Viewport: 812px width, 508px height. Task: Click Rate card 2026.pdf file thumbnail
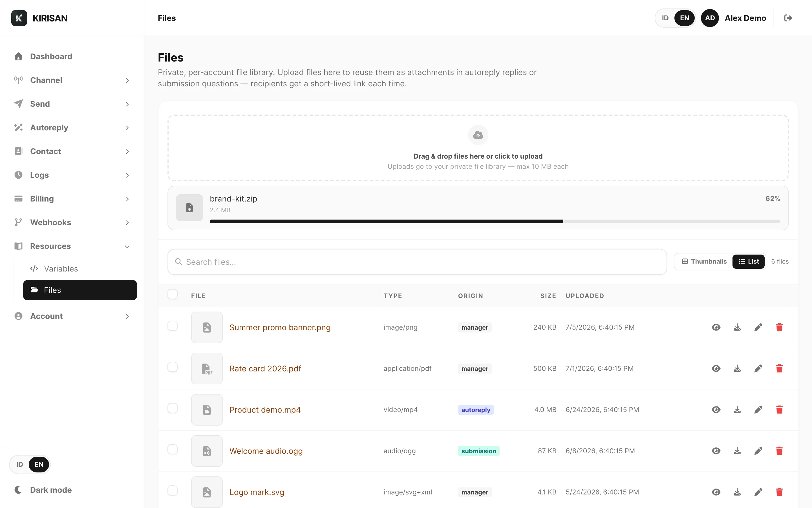(207, 369)
